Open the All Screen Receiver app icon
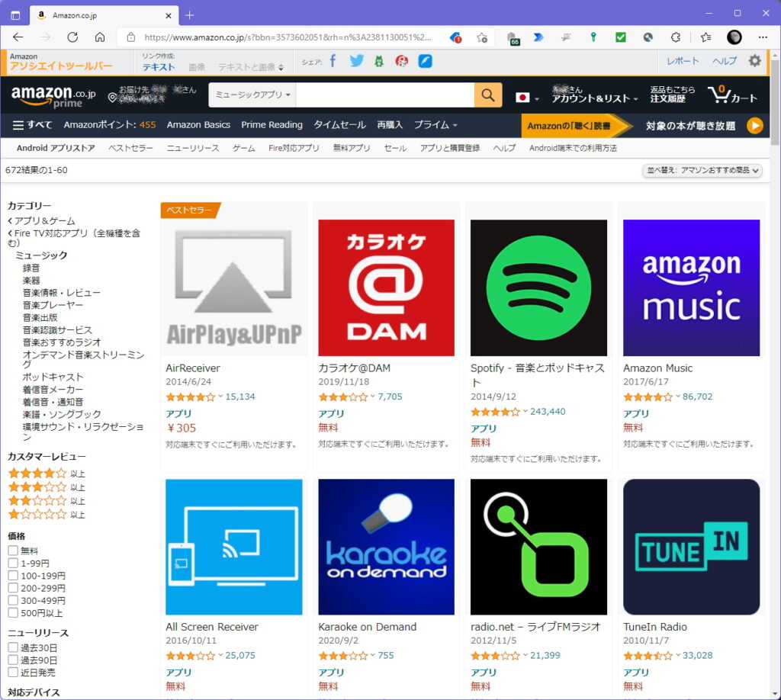The image size is (781, 700). [234, 547]
